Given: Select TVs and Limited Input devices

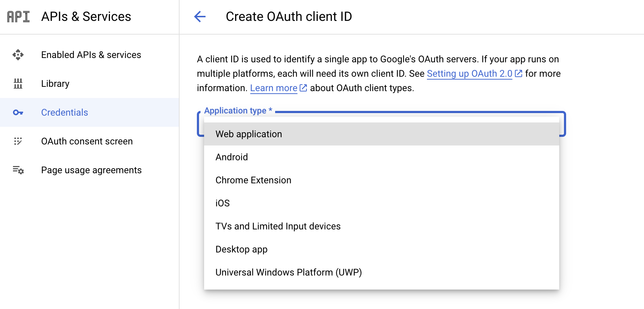Looking at the screenshot, I should point(381,226).
